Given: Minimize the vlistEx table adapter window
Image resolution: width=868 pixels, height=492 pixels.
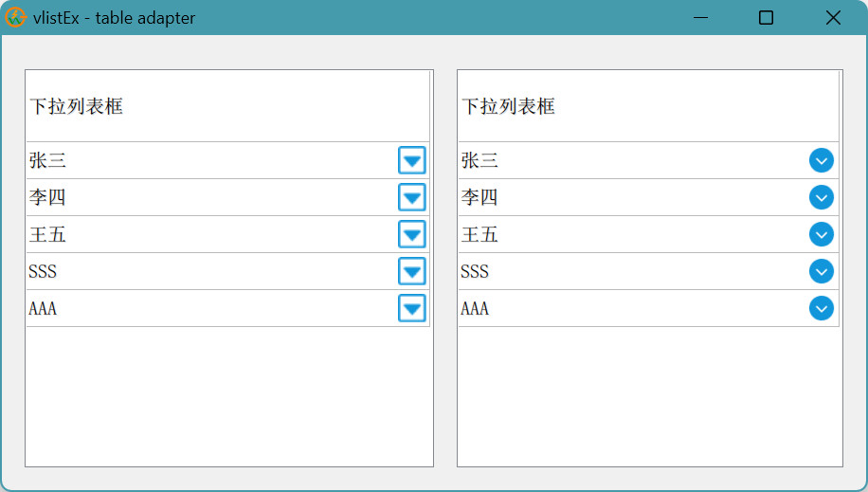Looking at the screenshot, I should coord(701,18).
